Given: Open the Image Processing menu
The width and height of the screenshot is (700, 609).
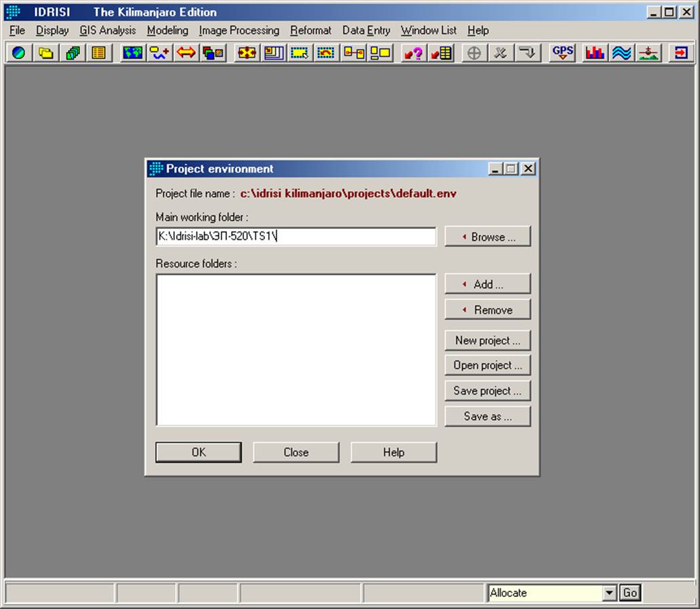Looking at the screenshot, I should click(x=239, y=30).
